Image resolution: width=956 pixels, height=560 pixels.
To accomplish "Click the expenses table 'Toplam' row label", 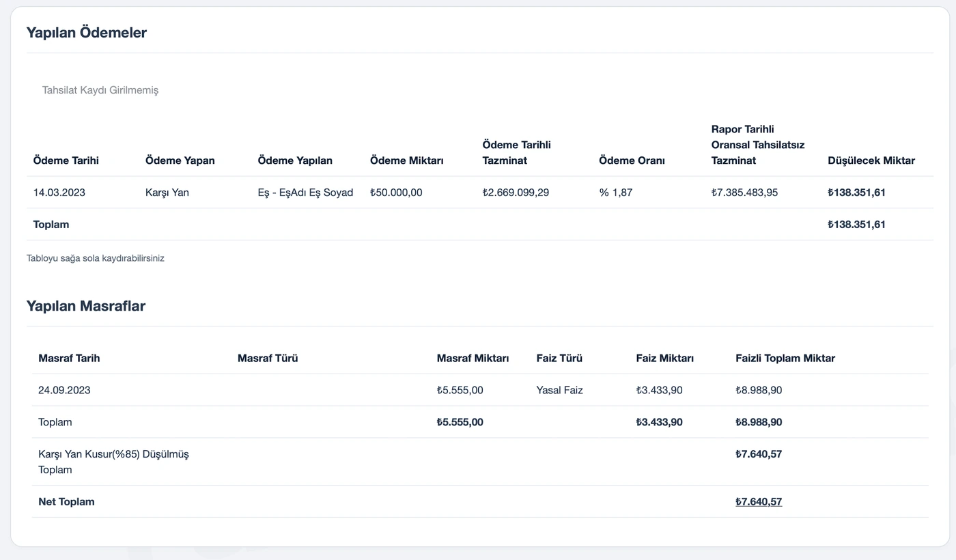I will tap(55, 422).
